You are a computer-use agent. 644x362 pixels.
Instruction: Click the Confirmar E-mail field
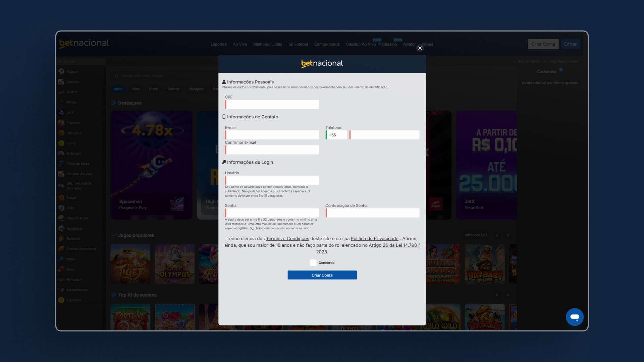pos(272,150)
